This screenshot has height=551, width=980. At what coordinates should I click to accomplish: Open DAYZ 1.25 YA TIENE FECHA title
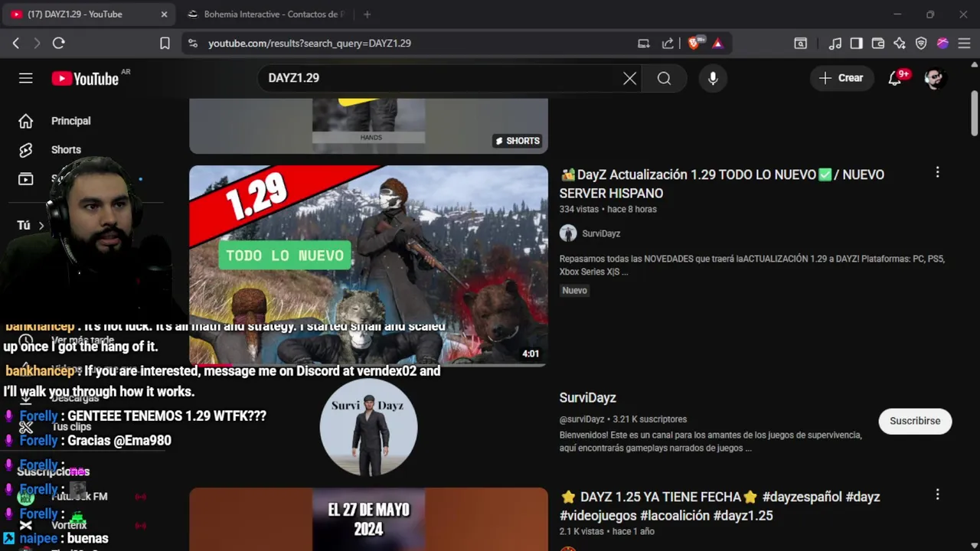(x=720, y=506)
